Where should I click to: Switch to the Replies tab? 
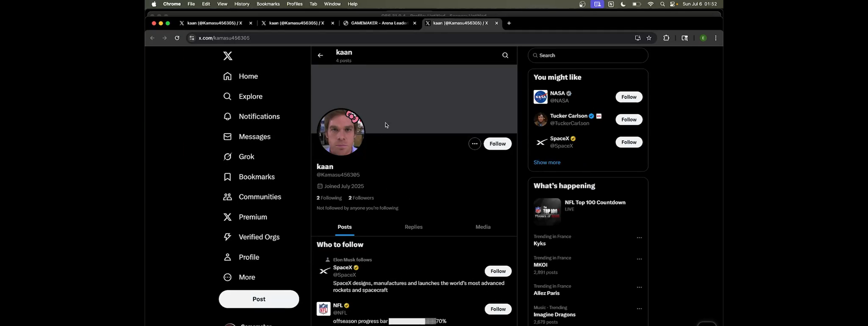pyautogui.click(x=414, y=227)
